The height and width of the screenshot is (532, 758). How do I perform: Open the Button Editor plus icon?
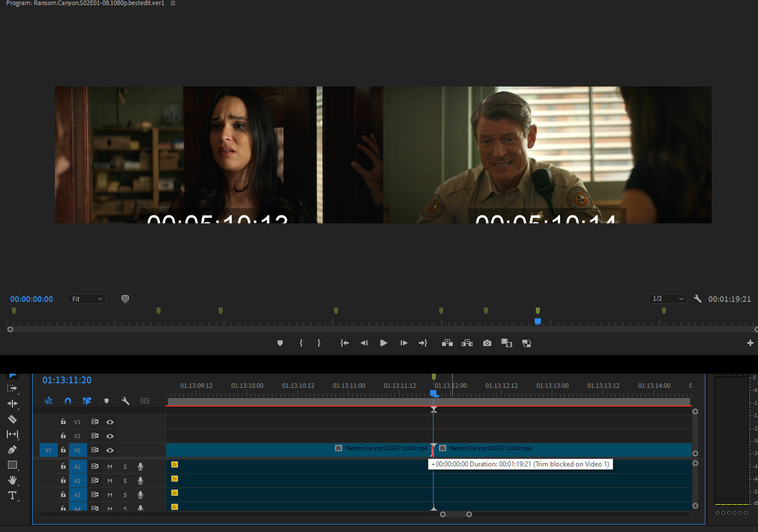pos(750,343)
